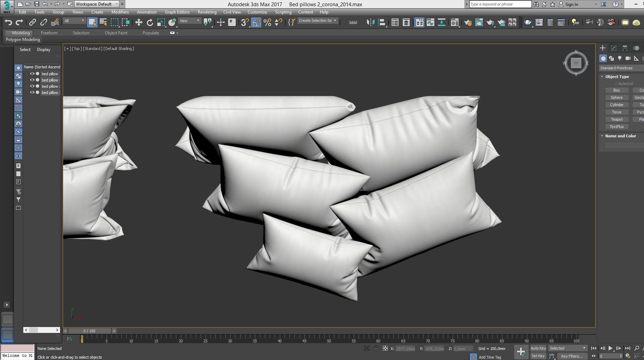Open the reference coordinate system View dropdown
The width and height of the screenshot is (644, 360).
(190, 21)
